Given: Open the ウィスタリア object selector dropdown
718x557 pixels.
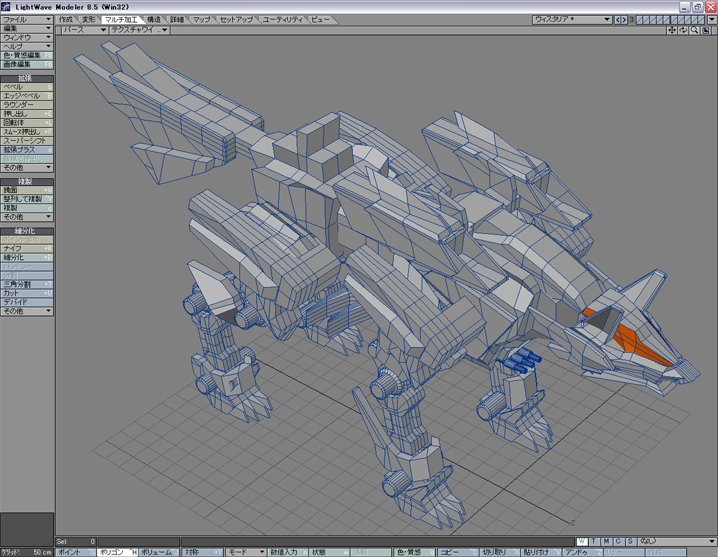Looking at the screenshot, I should click(x=572, y=20).
